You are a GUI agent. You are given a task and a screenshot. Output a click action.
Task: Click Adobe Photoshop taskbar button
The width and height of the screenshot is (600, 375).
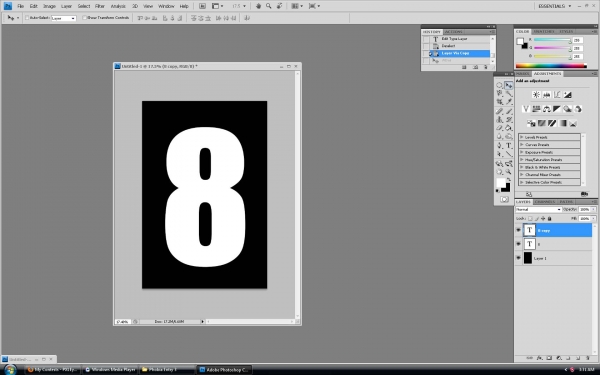225,370
